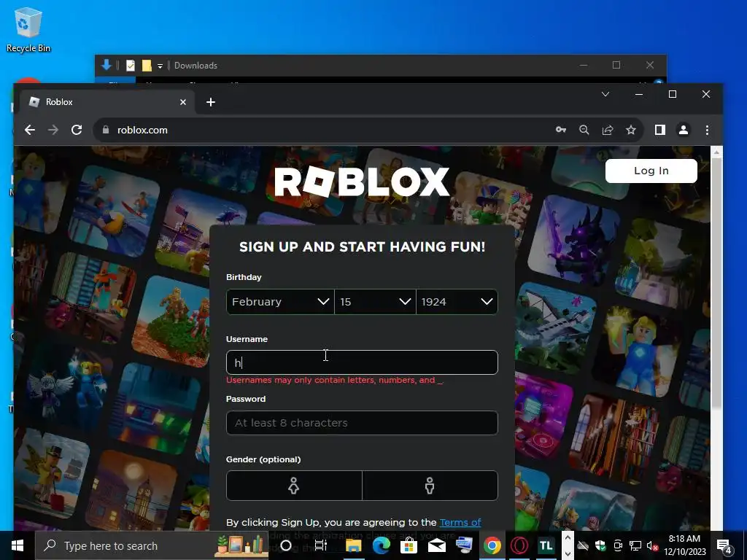Open Microsoft Store from taskbar

point(409,545)
